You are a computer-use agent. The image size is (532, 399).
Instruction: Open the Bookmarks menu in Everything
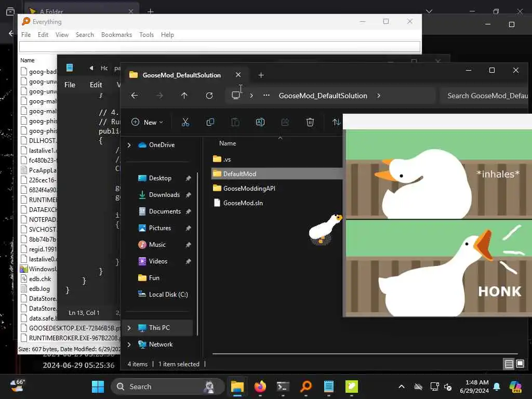[116, 35]
